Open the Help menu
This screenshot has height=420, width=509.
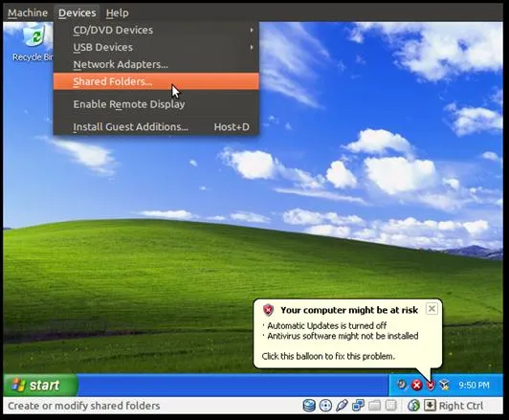(117, 13)
